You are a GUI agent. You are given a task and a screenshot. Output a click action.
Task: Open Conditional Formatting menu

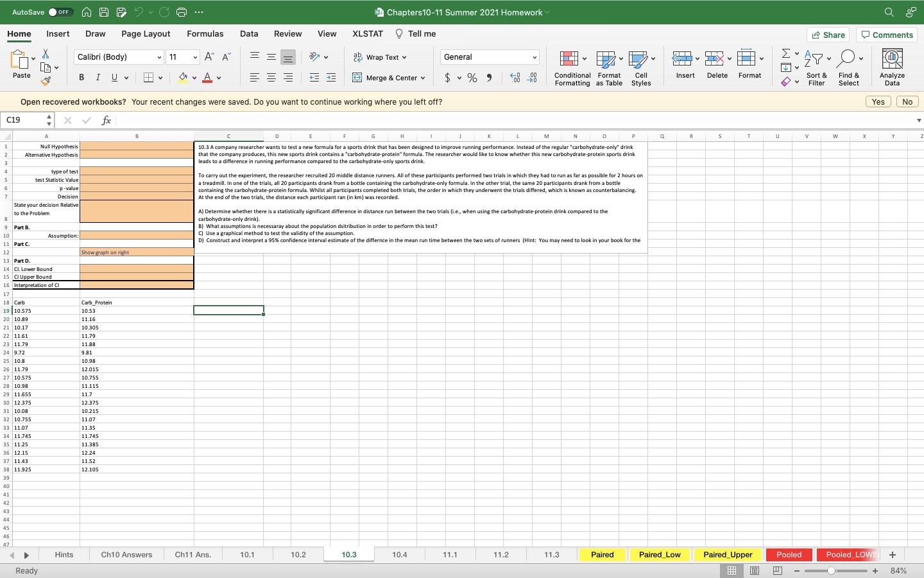tap(572, 68)
